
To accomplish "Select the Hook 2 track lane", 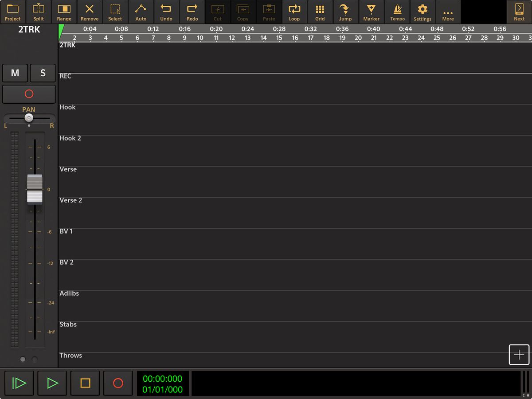I will (295, 151).
